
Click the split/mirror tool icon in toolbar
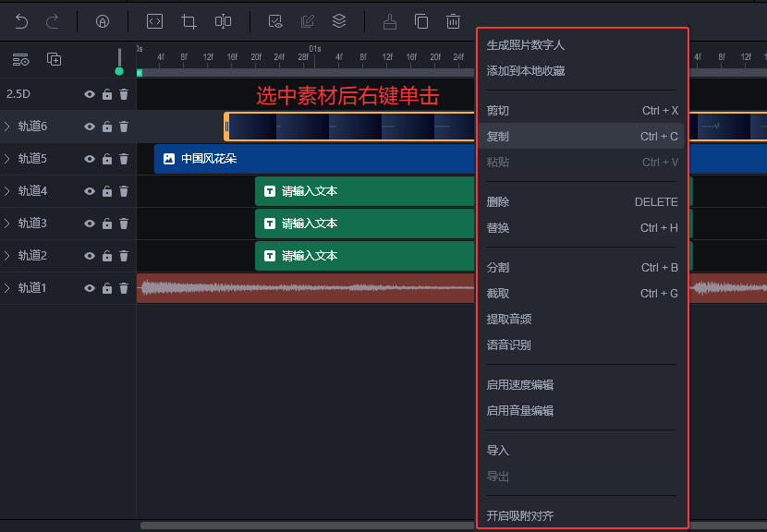point(223,20)
